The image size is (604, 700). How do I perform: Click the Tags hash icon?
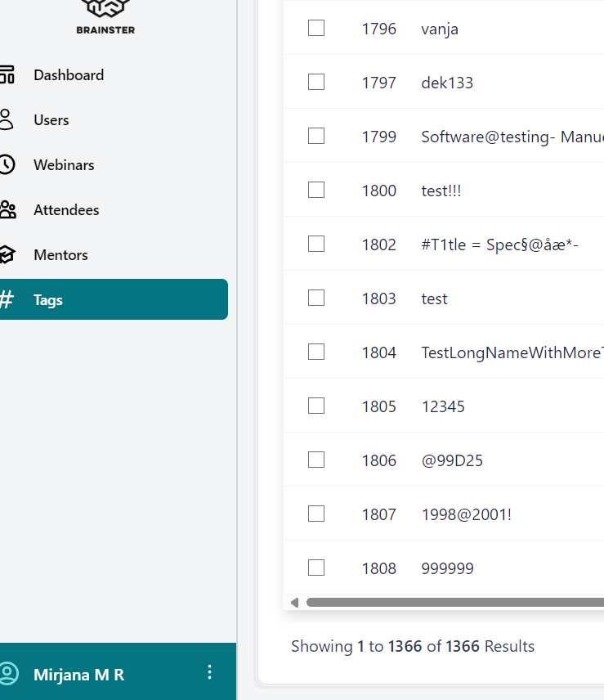coord(7,300)
